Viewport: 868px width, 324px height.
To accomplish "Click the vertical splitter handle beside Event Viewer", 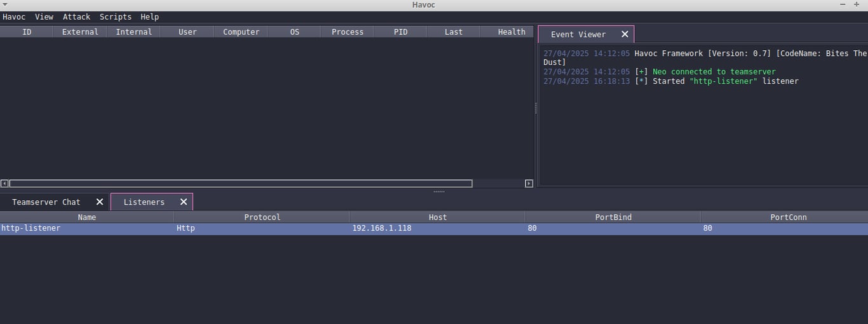I will (536, 109).
